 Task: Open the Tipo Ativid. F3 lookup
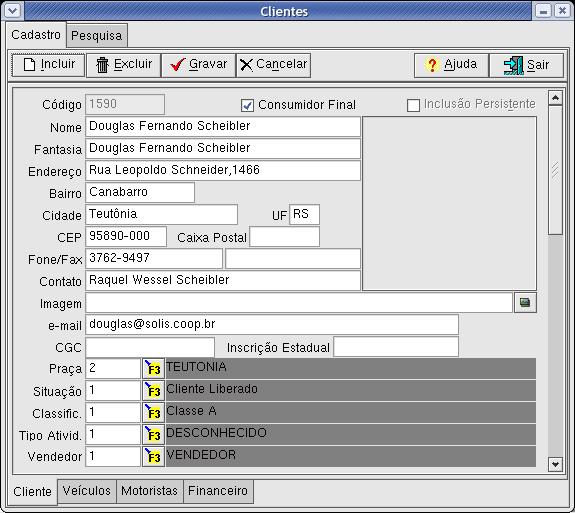153,435
